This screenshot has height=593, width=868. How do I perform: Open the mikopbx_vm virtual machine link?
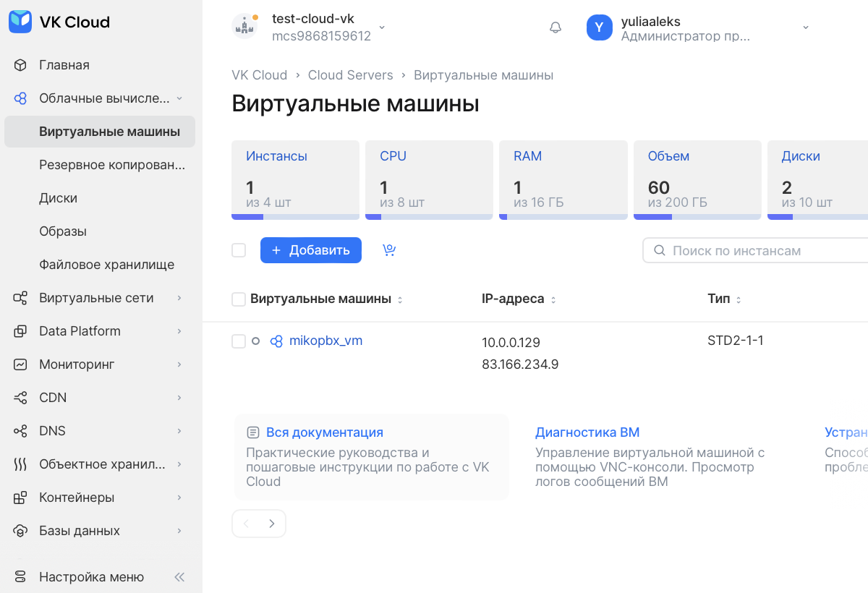(325, 341)
